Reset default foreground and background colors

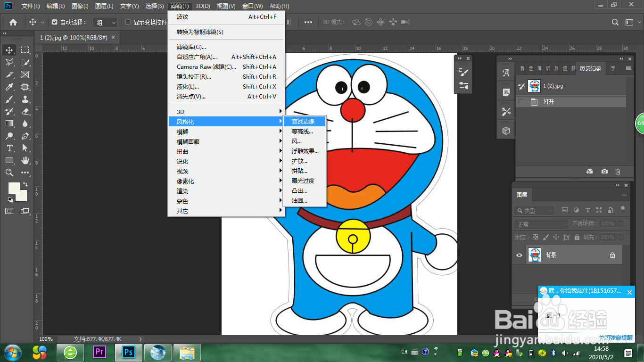point(10,200)
